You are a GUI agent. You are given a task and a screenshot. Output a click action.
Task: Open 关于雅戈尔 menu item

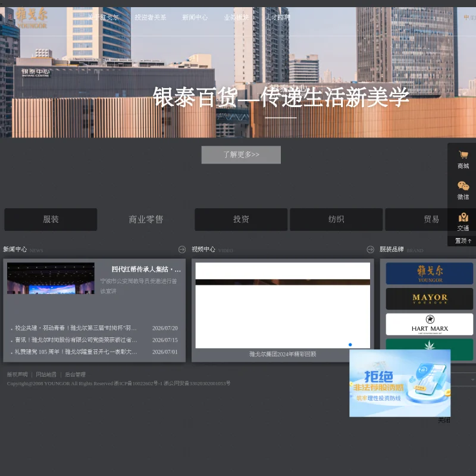tap(103, 17)
